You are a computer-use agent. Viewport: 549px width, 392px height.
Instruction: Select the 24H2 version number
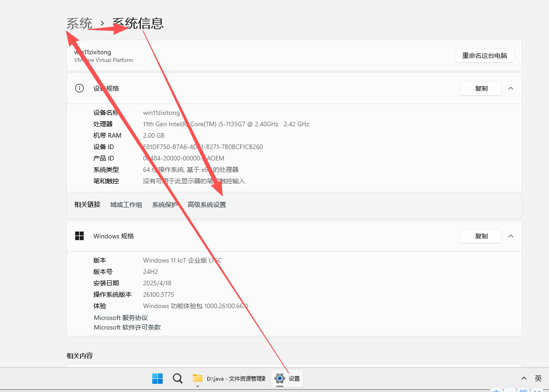(150, 272)
